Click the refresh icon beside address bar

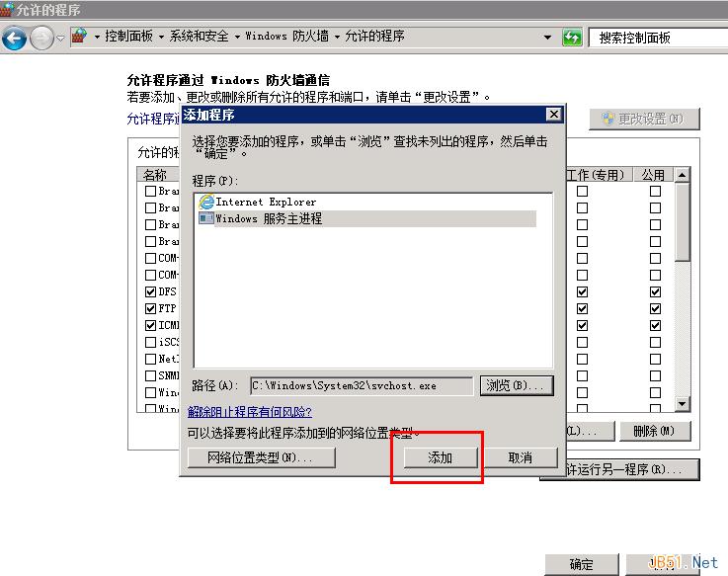pos(572,38)
